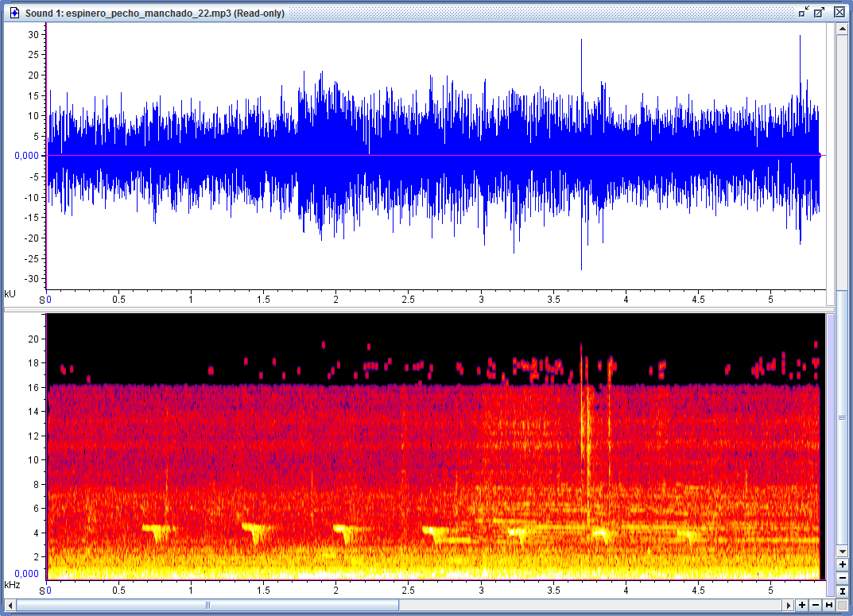Click the divider between waveform and spectrogram
Screen dimensions: 853x616
433,308
